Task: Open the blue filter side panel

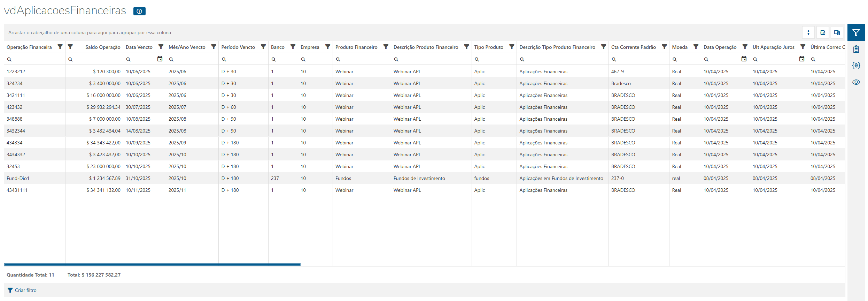Action: [x=856, y=33]
